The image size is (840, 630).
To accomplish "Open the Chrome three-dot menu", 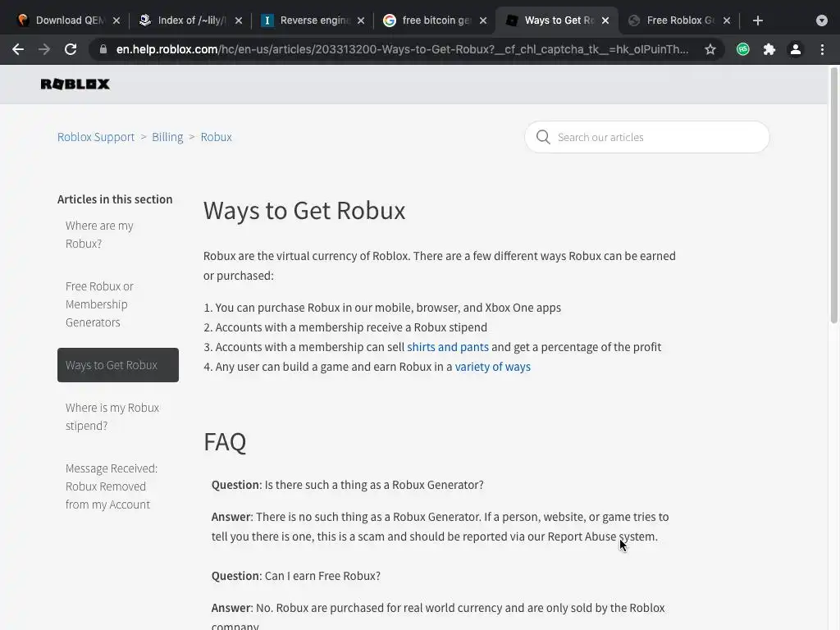I will 822,49.
